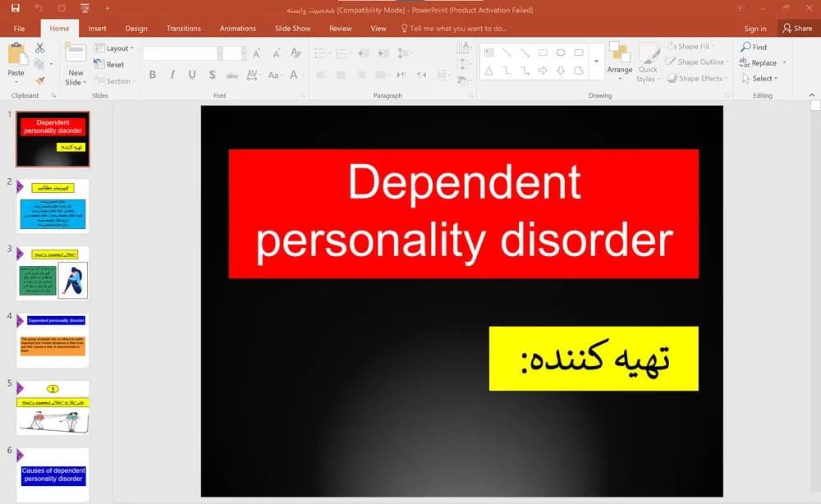Toggle Strikethrough
Viewport: 821px width, 504px height.
tap(232, 76)
